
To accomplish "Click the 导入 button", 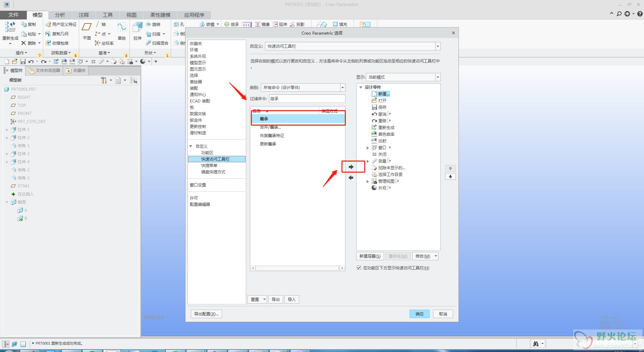I will click(292, 299).
